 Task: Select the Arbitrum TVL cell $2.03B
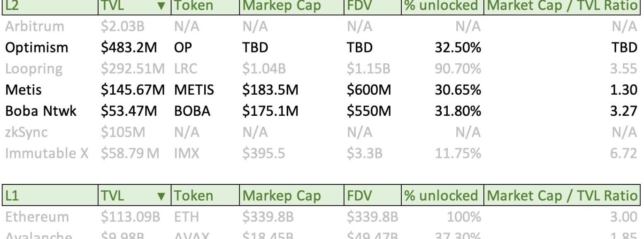[123, 26]
